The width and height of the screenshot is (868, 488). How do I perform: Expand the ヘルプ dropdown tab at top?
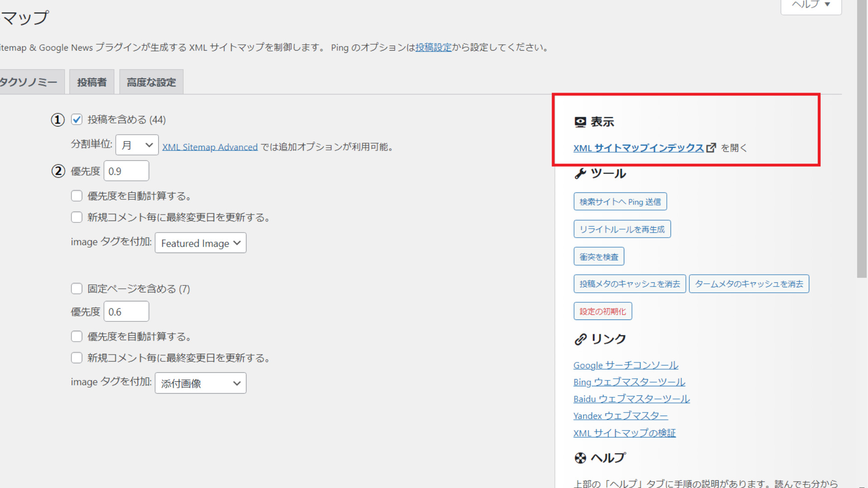pos(811,5)
